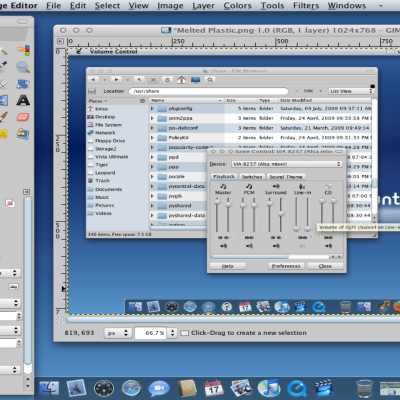The width and height of the screenshot is (400, 400).
Task: Open Address Book in the dock
Action: (x=186, y=388)
